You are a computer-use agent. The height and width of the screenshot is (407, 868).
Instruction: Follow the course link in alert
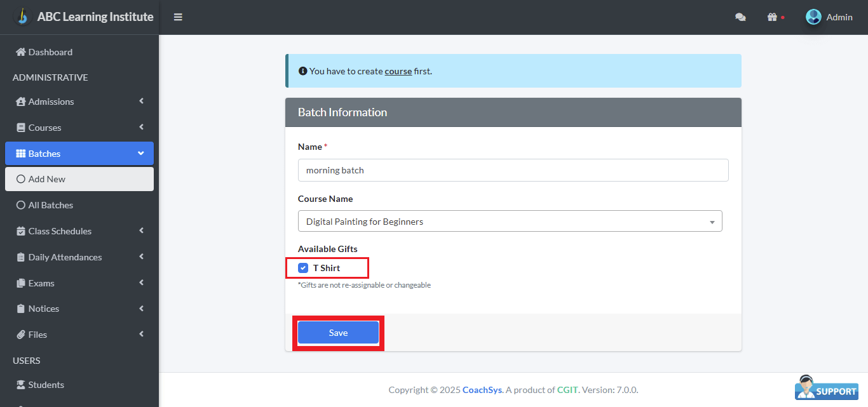click(398, 71)
